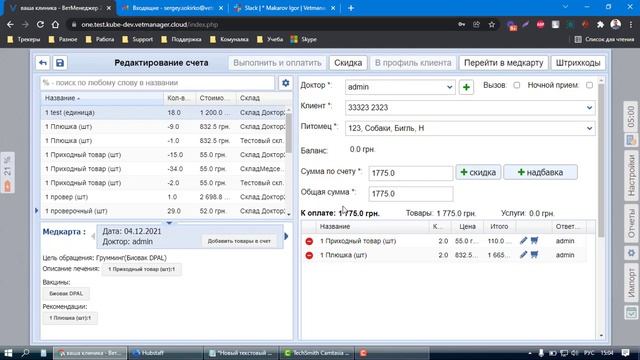Click the back arrow icon beside the save icon
Screen dimensions: 640x360
[43, 63]
